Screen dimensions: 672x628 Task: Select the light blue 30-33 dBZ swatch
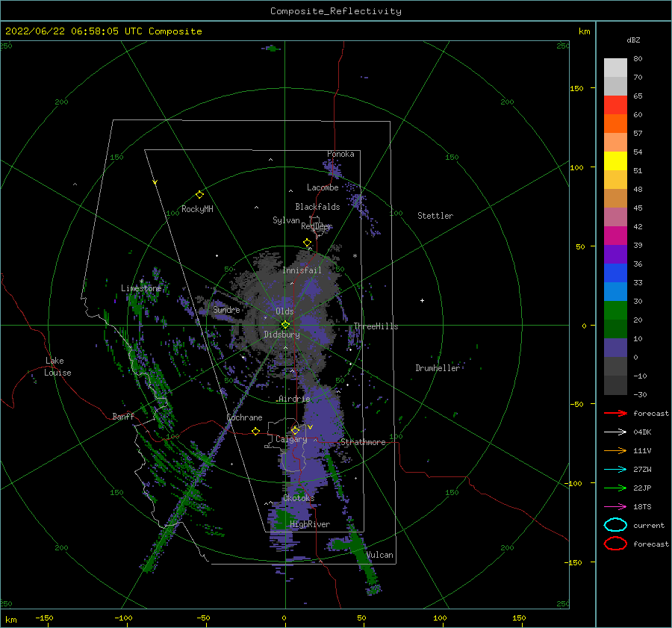(x=615, y=292)
